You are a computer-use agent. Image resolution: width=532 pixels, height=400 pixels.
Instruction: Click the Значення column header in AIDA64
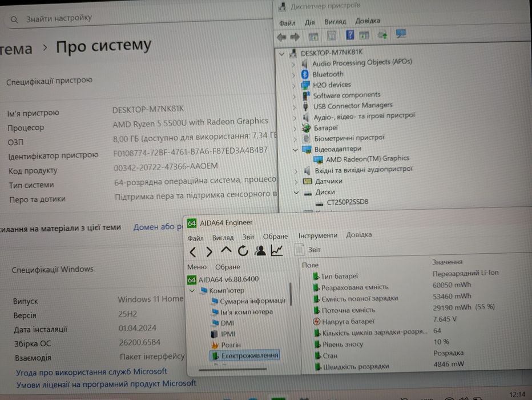447,262
